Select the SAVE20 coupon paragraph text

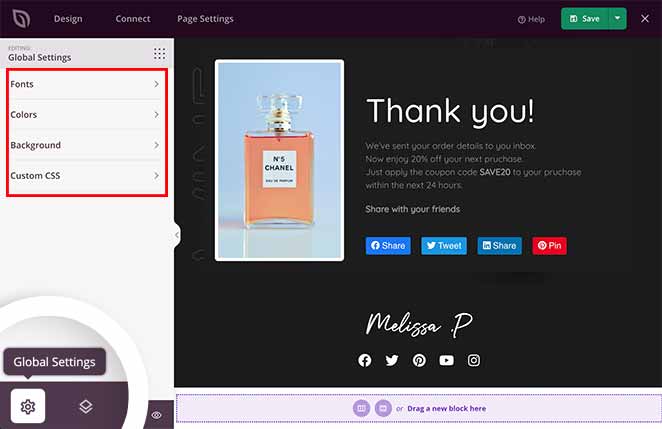pos(473,166)
